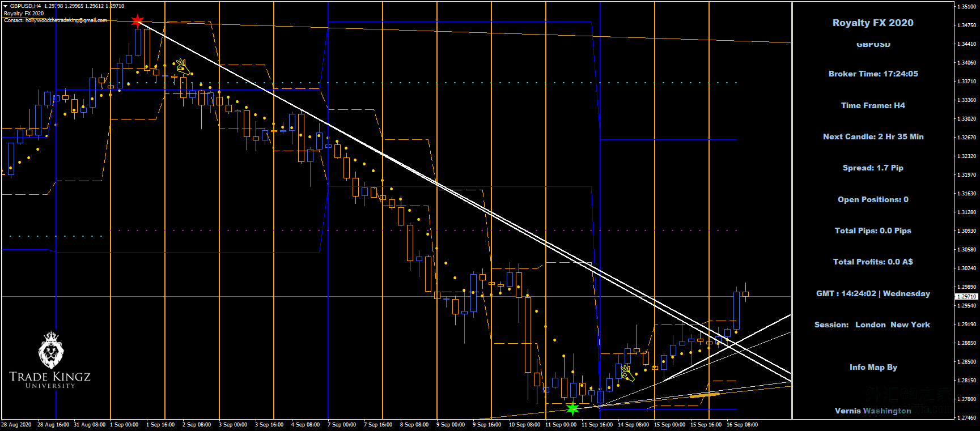Click the 14 Sep 08:00 time axis label
Screen dimensions: 980x431
[633, 425]
